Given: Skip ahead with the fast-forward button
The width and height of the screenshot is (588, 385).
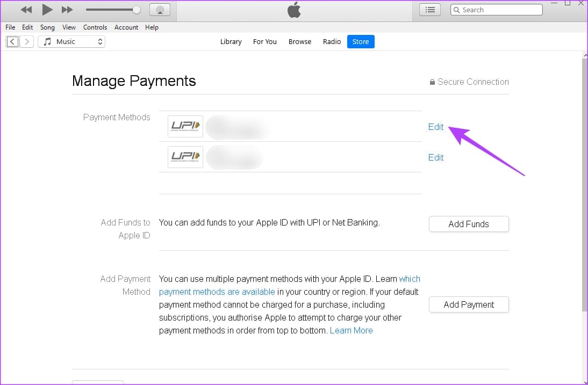Looking at the screenshot, I should [67, 10].
